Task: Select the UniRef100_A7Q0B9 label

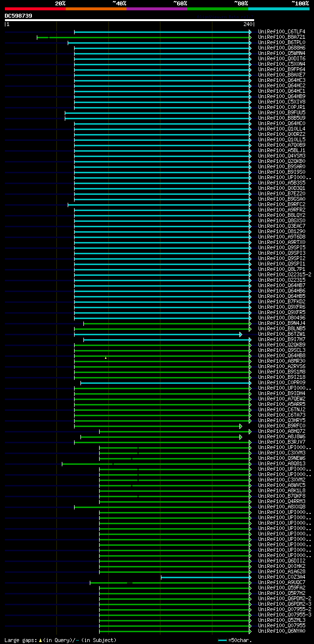Action: [x=282, y=145]
